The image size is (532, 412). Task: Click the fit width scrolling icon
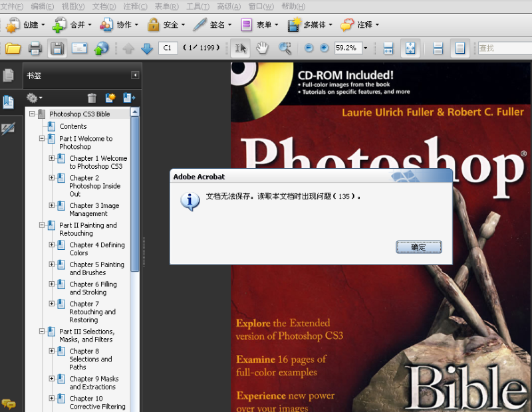click(388, 48)
